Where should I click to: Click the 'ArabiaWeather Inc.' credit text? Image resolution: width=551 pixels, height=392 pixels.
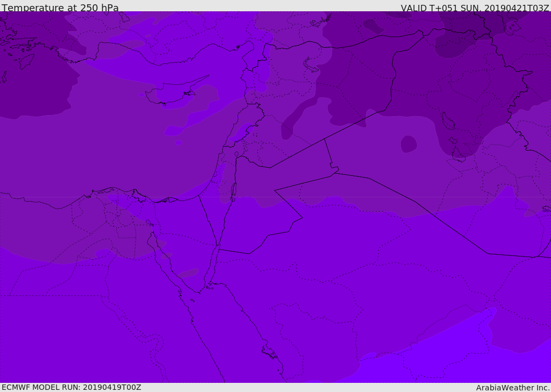513,388
